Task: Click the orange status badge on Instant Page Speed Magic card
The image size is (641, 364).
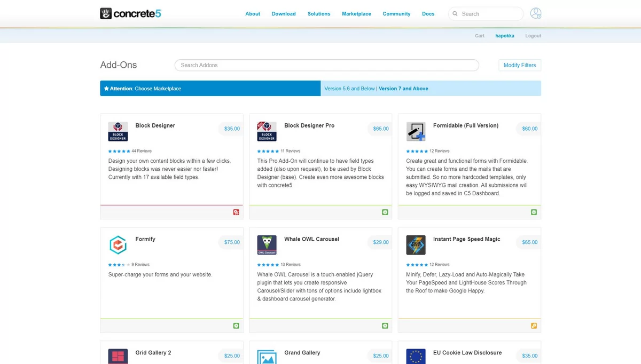Action: pyautogui.click(x=534, y=326)
